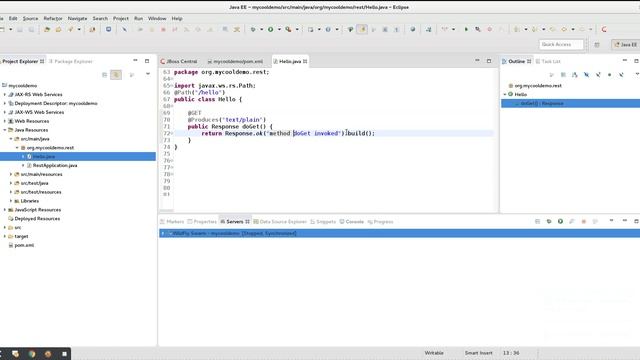Toggle Mark Occurrences highlighter in toolbar
640x360 pixels.
[362, 29]
